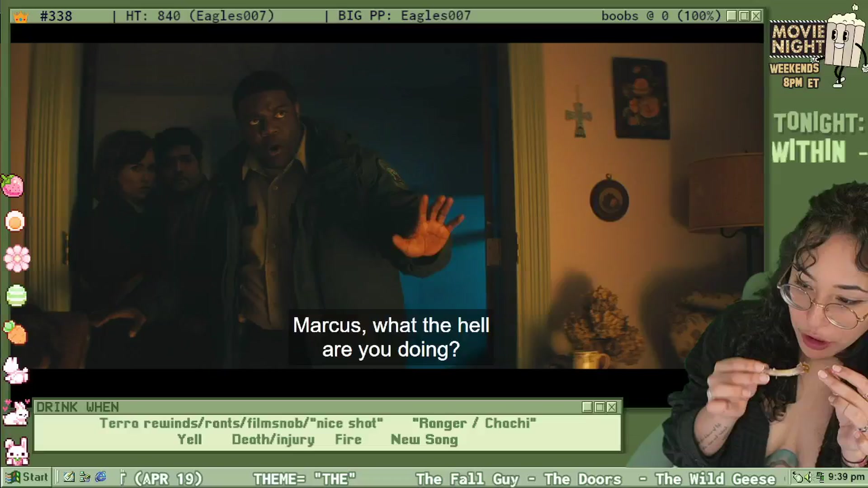The width and height of the screenshot is (868, 488).
Task: Click the "WEEKENDS 8PM ET" schedule text
Action: coord(795,75)
